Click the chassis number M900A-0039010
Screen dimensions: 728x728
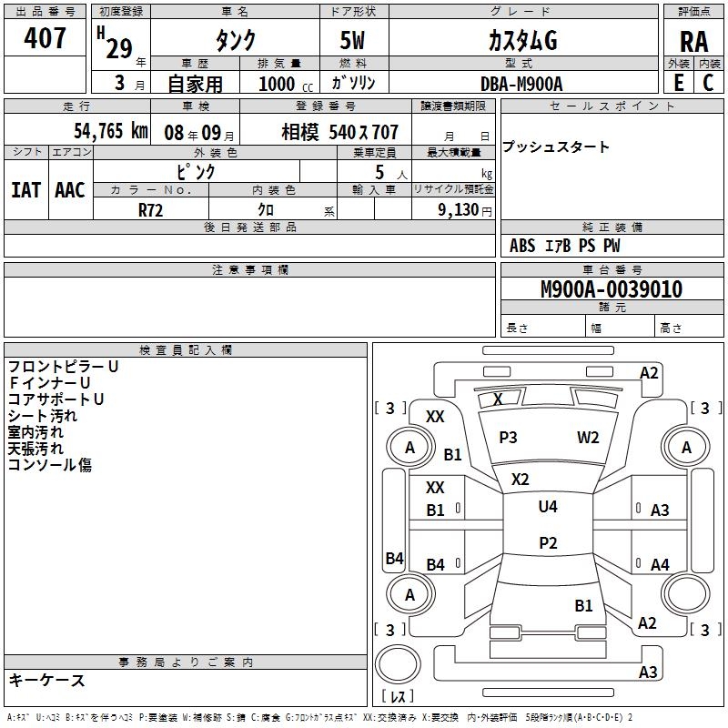pyautogui.click(x=612, y=288)
